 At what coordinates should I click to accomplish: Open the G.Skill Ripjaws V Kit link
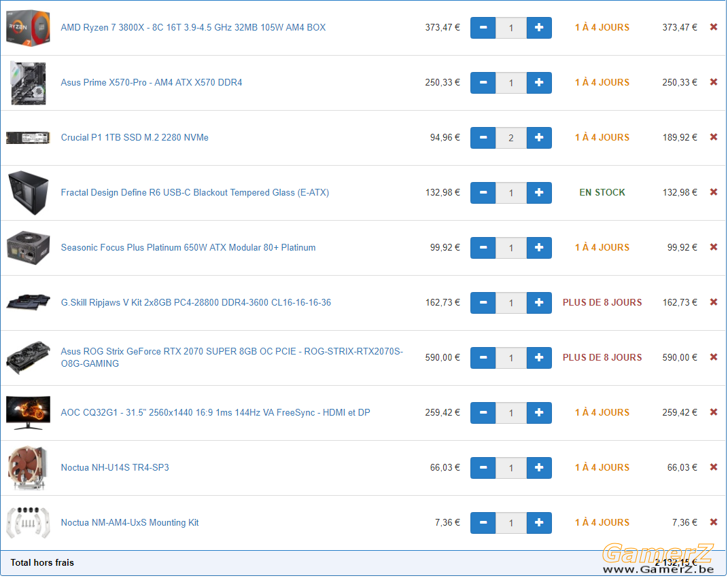(196, 302)
